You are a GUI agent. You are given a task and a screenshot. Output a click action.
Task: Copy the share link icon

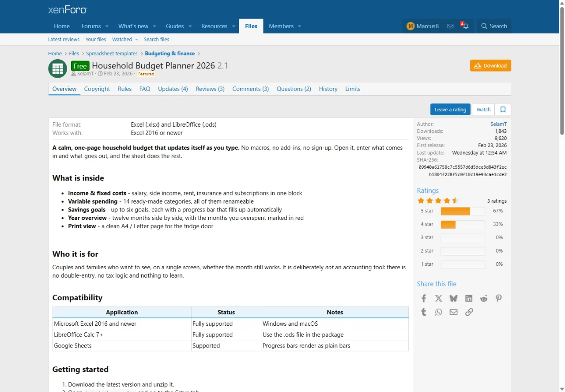469,312
